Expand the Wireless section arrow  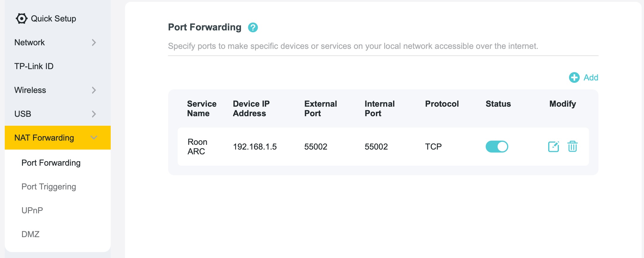[x=94, y=90]
